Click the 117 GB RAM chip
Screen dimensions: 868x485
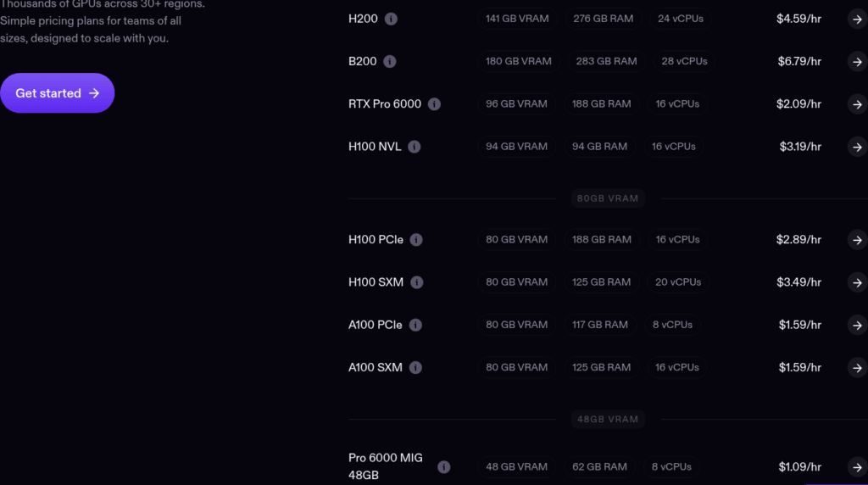599,325
